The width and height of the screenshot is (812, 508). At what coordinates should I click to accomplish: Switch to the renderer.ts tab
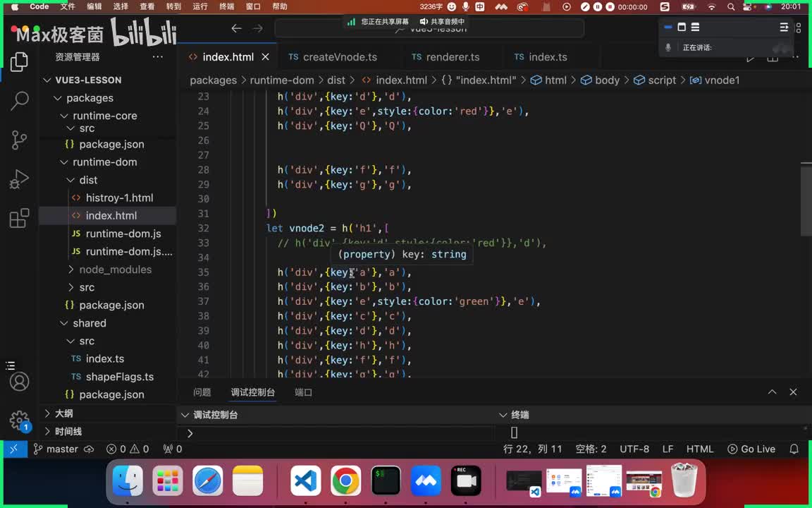(453, 57)
